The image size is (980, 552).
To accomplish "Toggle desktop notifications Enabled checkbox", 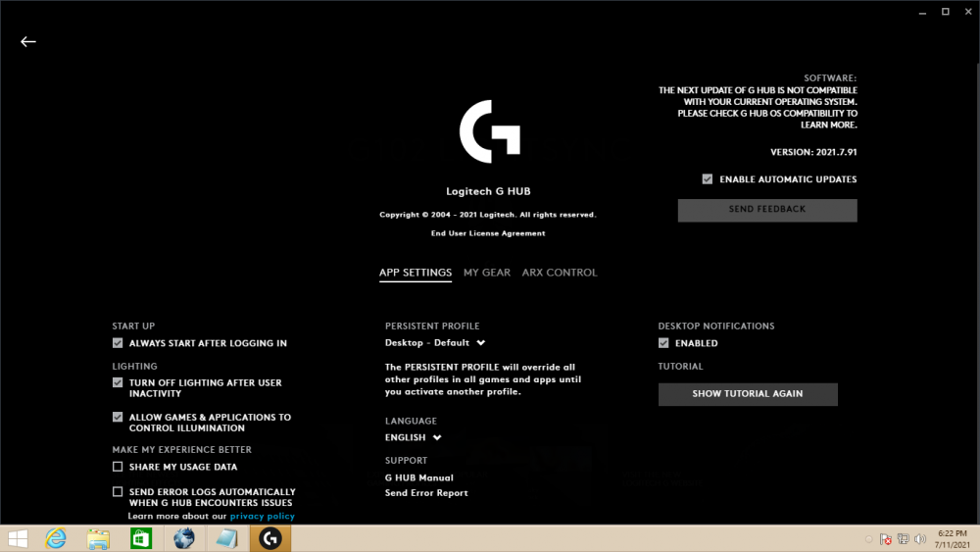I will tap(663, 343).
